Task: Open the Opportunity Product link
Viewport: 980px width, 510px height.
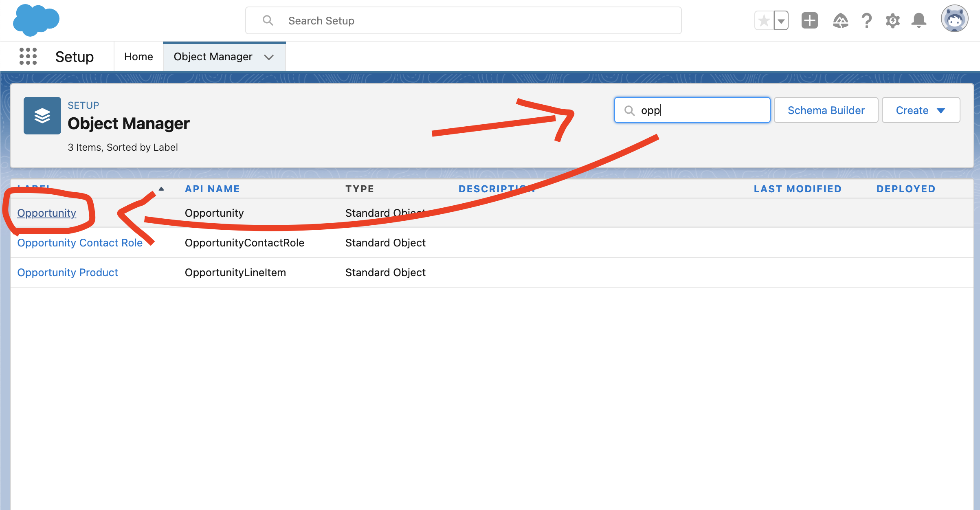Action: (x=68, y=273)
